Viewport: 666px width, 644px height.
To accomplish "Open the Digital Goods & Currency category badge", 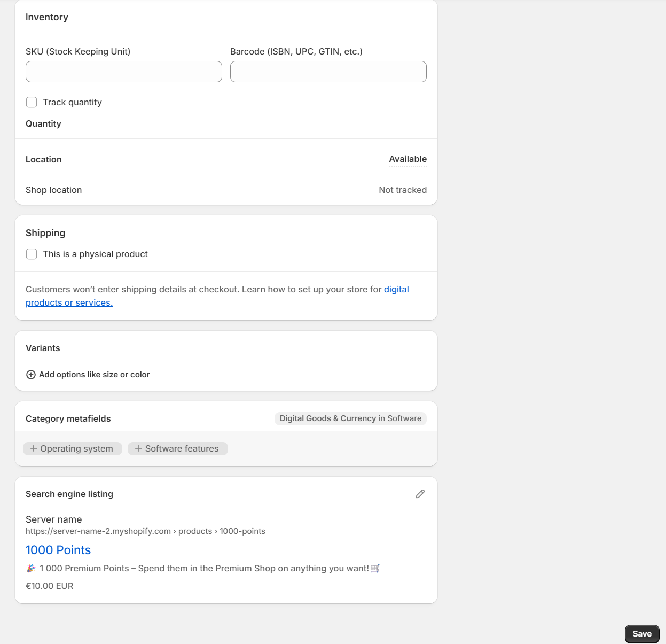I will [350, 418].
